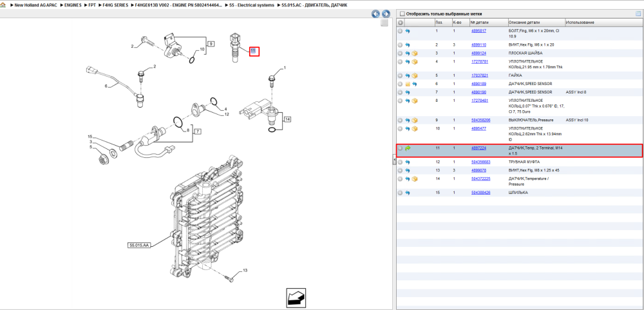Toggle the selection circle for ПЛОСКАЯ ШАЙБА
The height and width of the screenshot is (310, 644).
pos(401,53)
